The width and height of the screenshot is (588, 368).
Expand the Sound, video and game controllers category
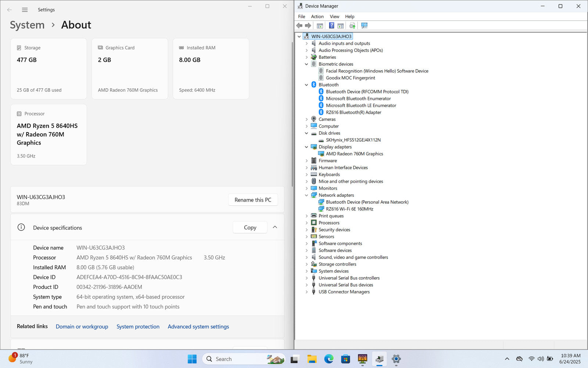point(306,258)
